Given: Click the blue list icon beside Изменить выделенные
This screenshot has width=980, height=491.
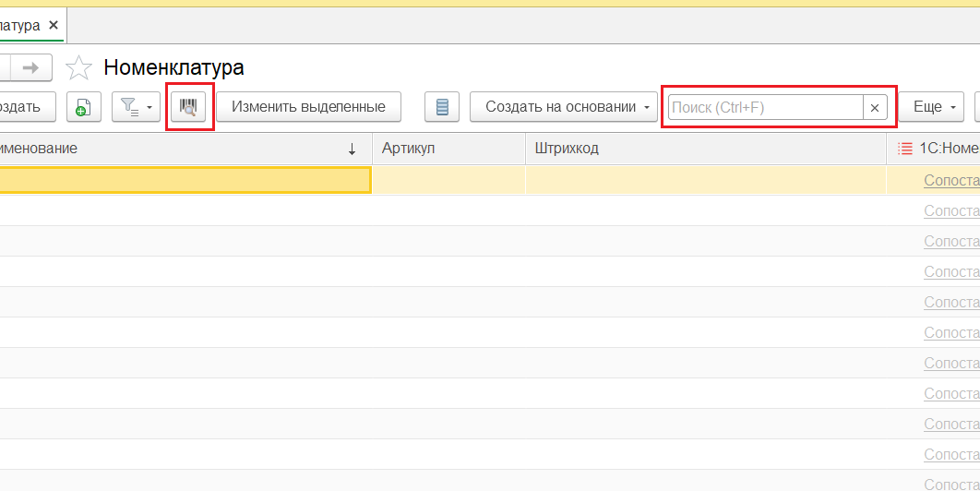Looking at the screenshot, I should pyautogui.click(x=442, y=107).
